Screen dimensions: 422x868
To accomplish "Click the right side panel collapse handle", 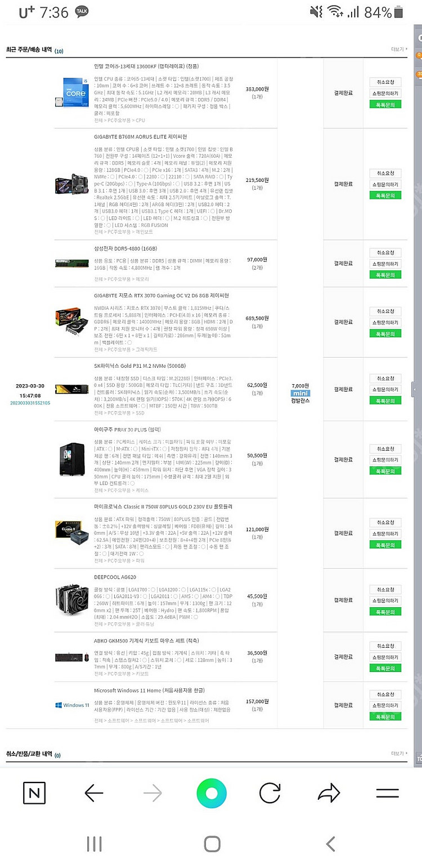I will 414,389.
